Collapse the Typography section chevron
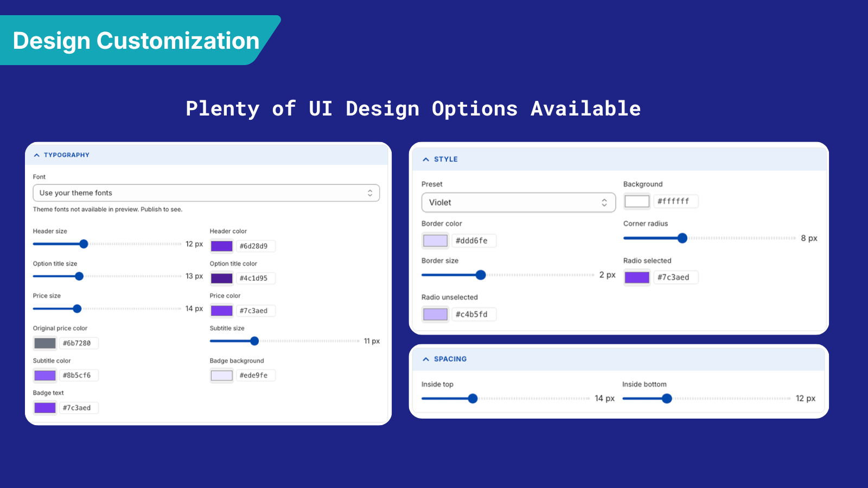Viewport: 868px width, 488px height. point(37,155)
